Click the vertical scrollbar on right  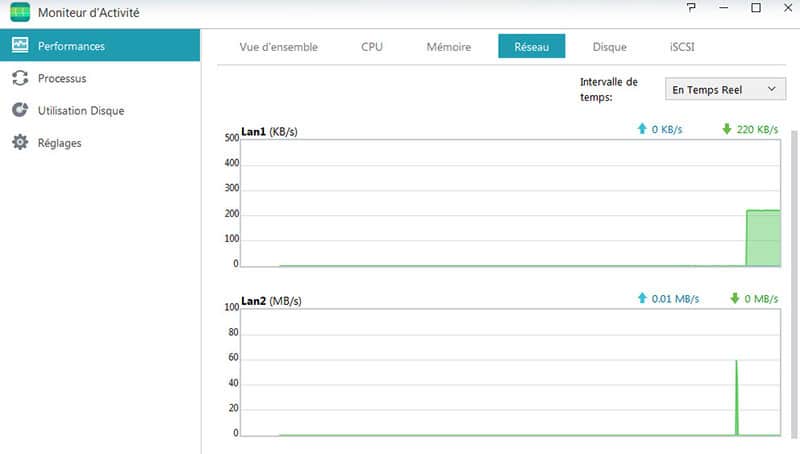coord(794,283)
